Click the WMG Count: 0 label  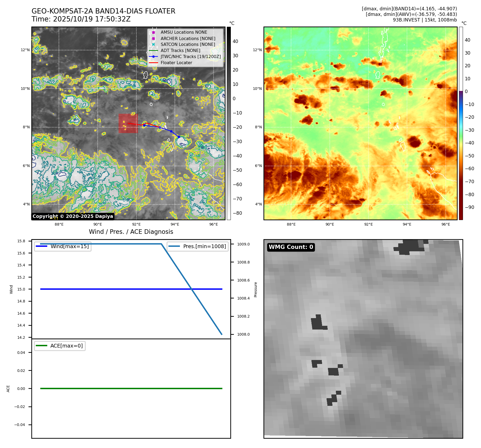click(291, 247)
